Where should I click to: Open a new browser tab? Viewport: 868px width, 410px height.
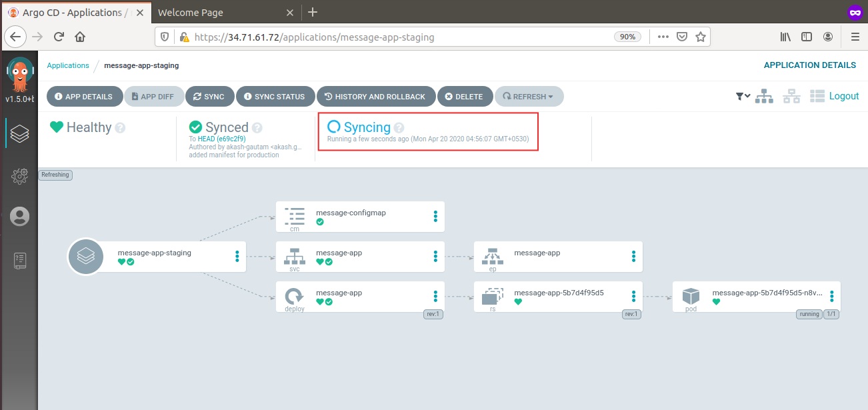pyautogui.click(x=313, y=12)
